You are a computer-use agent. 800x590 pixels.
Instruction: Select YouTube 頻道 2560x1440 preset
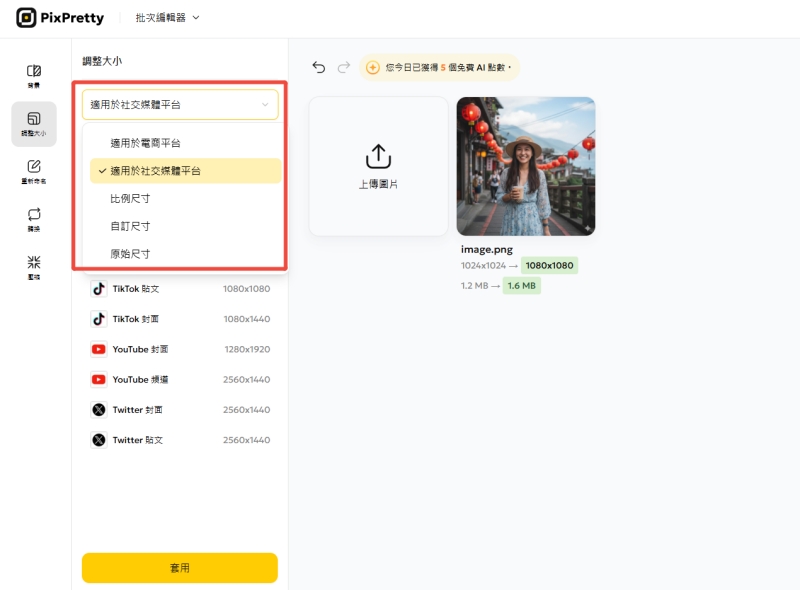pyautogui.click(x=180, y=380)
